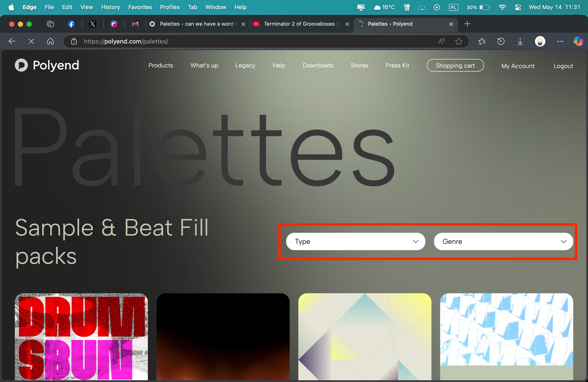Screen dimensions: 588x382
Task: Open macOS Control Center icon
Action: pyautogui.click(x=518, y=7)
